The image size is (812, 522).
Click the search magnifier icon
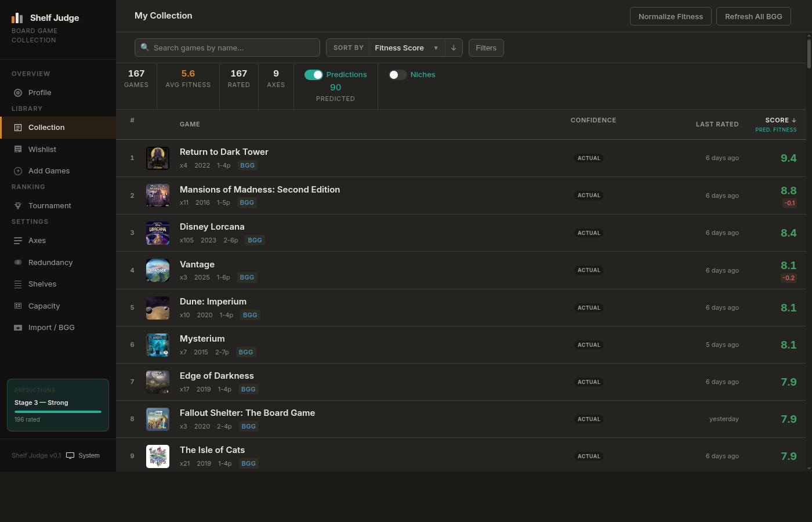(x=145, y=48)
